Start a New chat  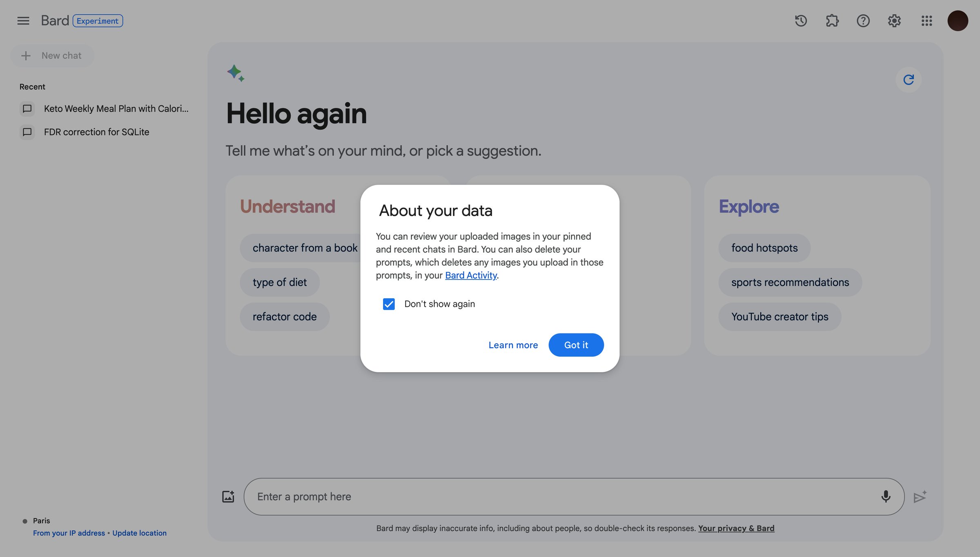[x=52, y=56]
